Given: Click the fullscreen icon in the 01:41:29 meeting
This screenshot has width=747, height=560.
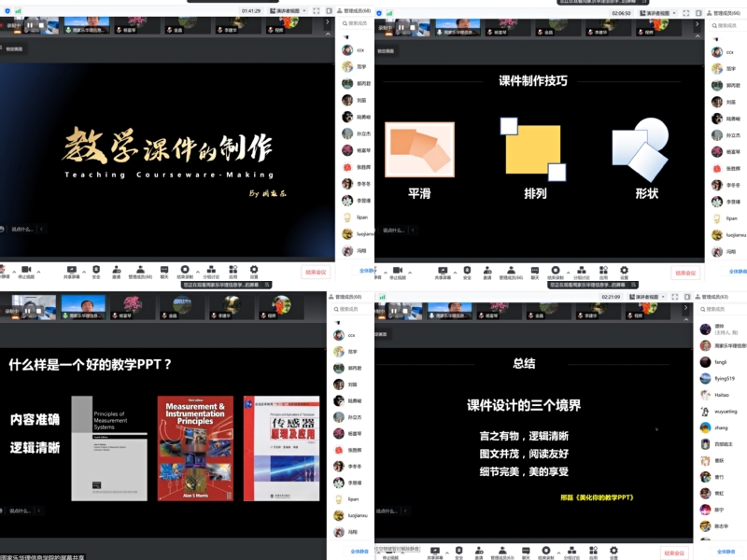Looking at the screenshot, I should pos(317,10).
